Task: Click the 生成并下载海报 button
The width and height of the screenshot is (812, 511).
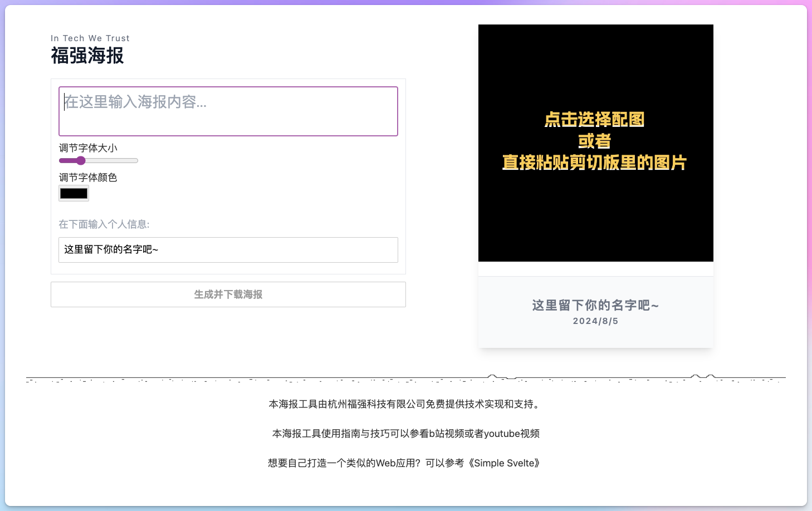Action: pos(228,294)
